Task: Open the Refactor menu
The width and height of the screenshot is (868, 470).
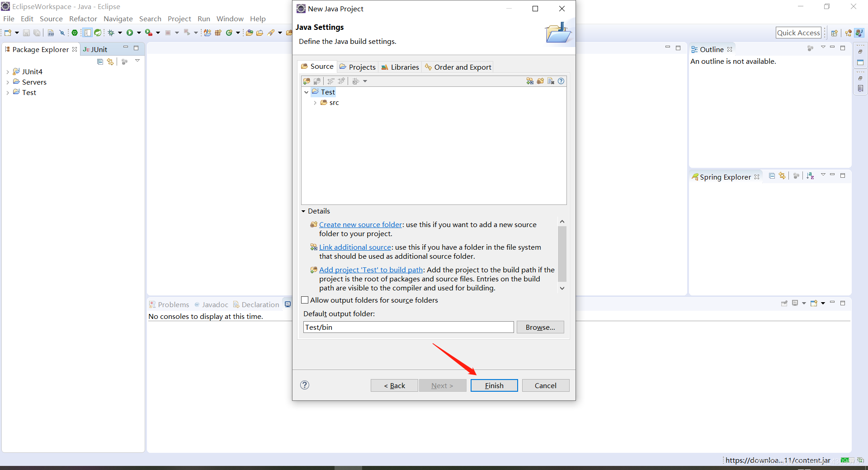Action: tap(83, 19)
